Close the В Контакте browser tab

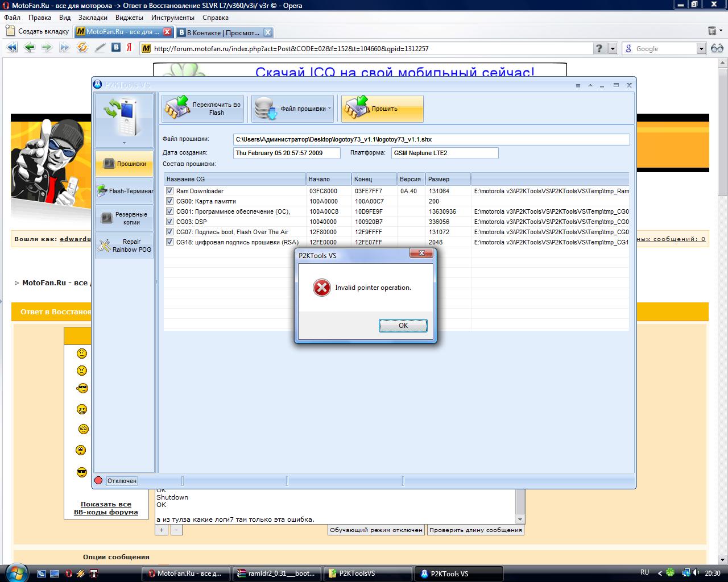click(x=267, y=32)
